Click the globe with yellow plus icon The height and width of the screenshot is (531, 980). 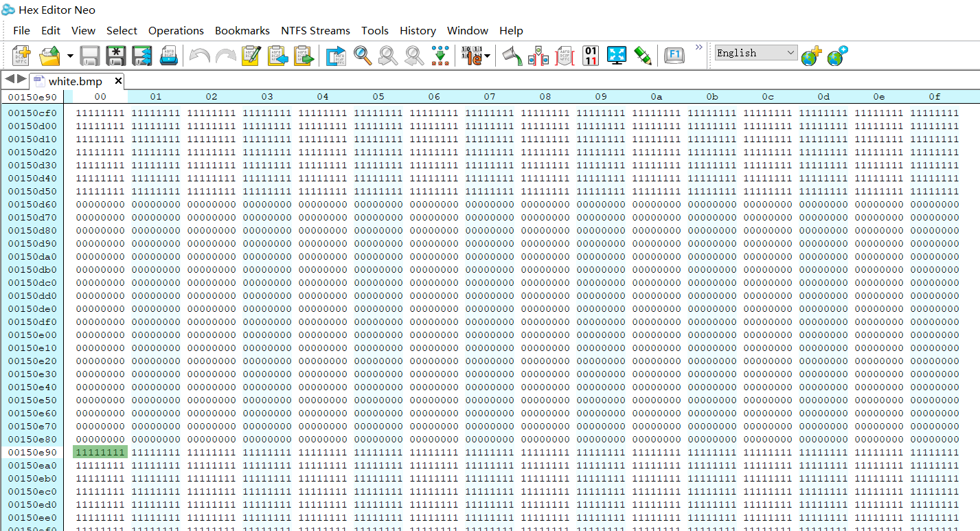tap(811, 56)
